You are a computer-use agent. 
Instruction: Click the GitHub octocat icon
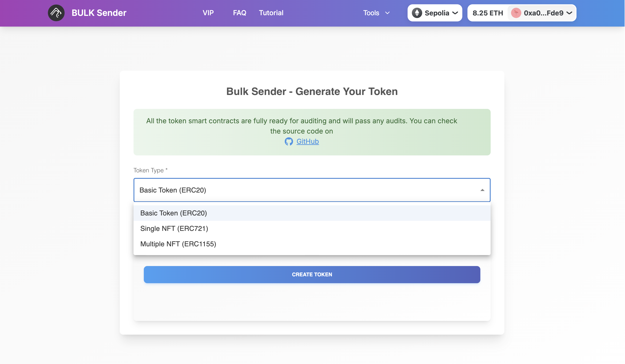[289, 141]
